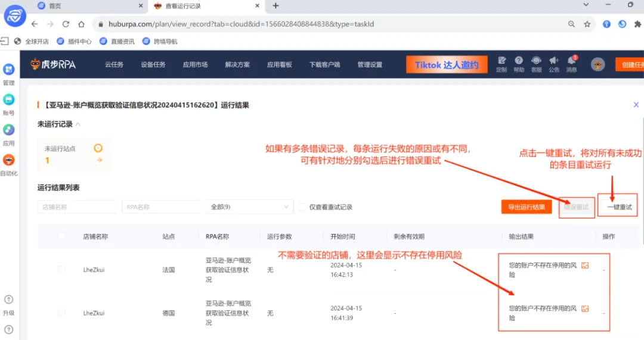Open the 设备任务 menu
The height and width of the screenshot is (340, 644).
pyautogui.click(x=153, y=64)
